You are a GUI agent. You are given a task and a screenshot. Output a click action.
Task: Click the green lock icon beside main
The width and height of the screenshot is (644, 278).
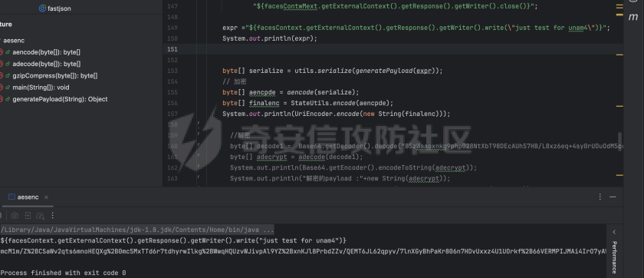coord(8,88)
